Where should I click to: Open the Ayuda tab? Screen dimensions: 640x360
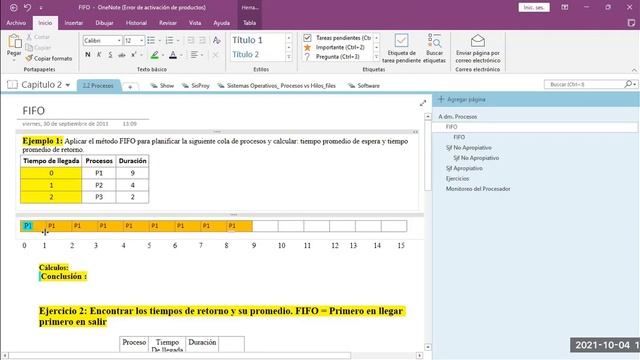221,23
